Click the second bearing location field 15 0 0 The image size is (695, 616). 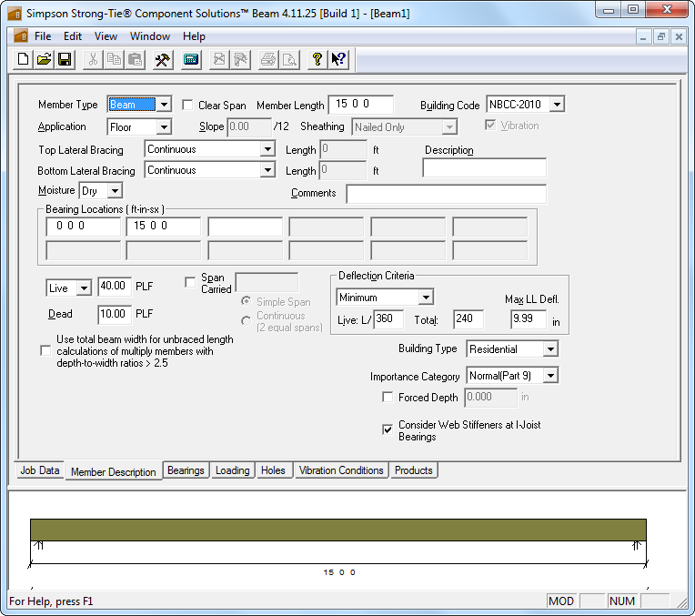164,227
